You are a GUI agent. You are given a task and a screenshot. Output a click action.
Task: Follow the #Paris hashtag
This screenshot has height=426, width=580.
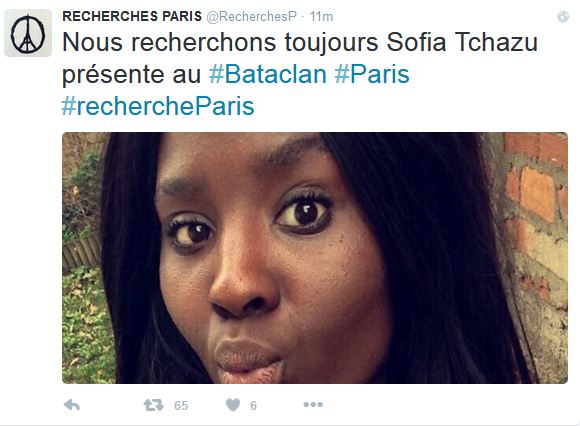372,74
